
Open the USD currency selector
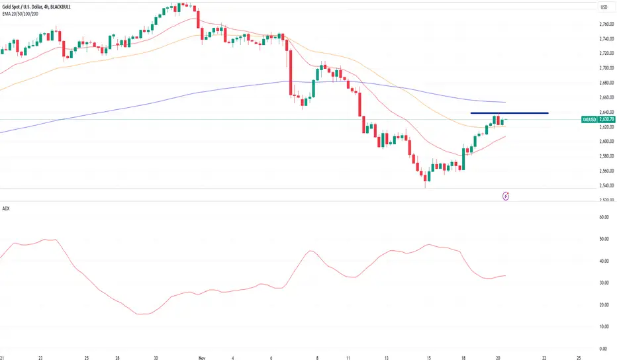click(604, 7)
